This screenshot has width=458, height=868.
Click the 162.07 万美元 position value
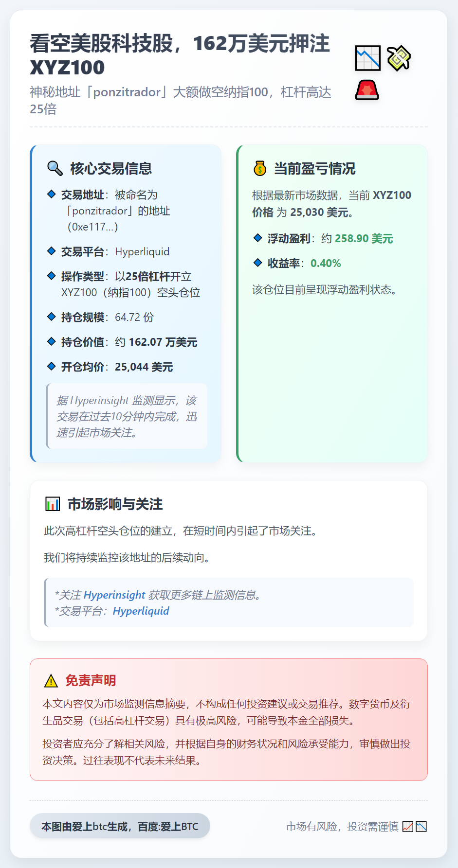(x=163, y=342)
